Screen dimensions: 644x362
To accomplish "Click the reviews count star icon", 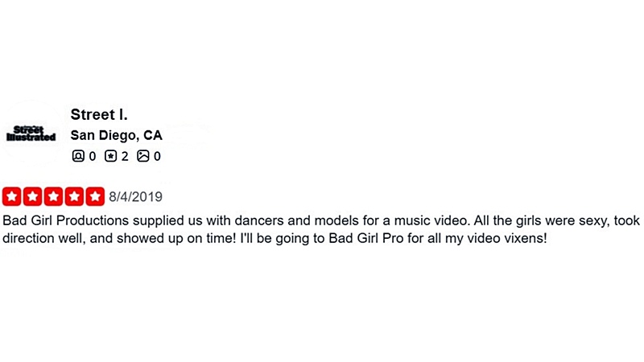I will pos(110,156).
